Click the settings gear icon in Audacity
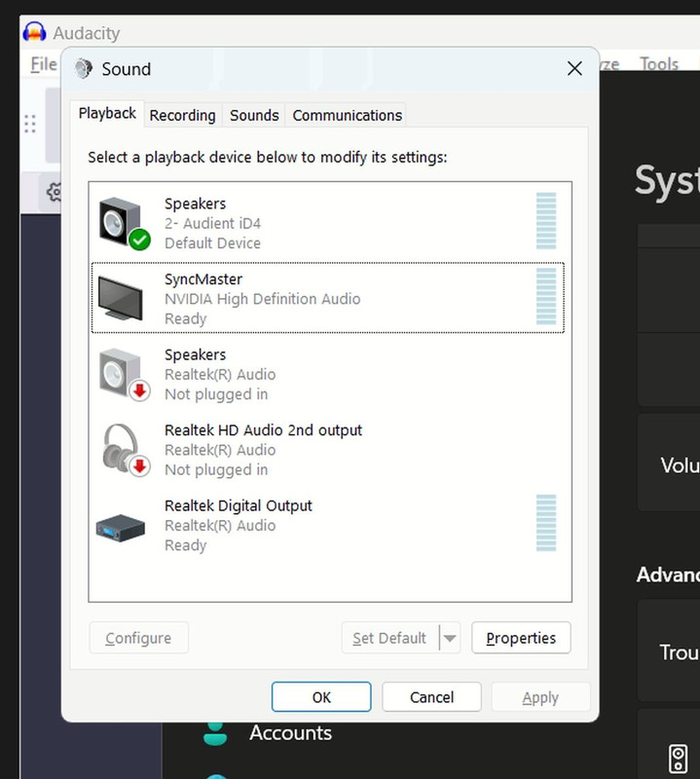Viewport: 700px width, 779px height. [54, 192]
